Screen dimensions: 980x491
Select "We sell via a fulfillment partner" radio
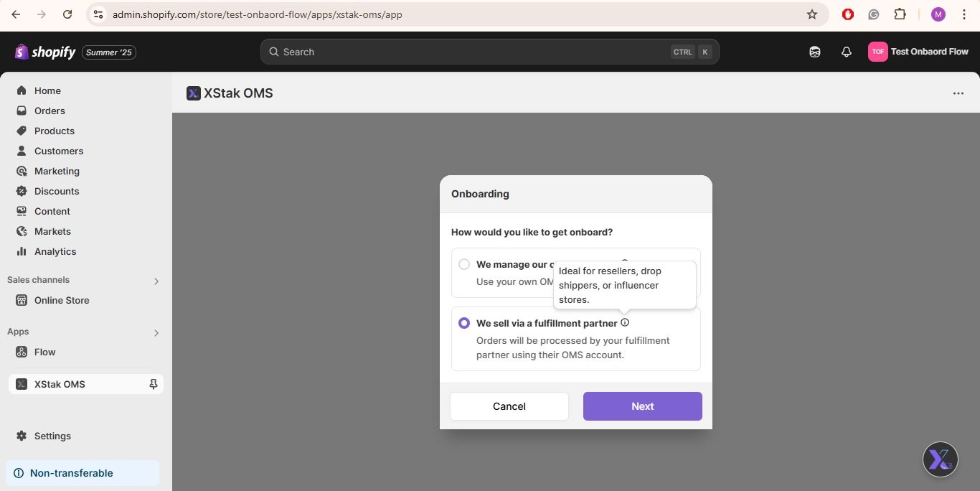(x=464, y=323)
